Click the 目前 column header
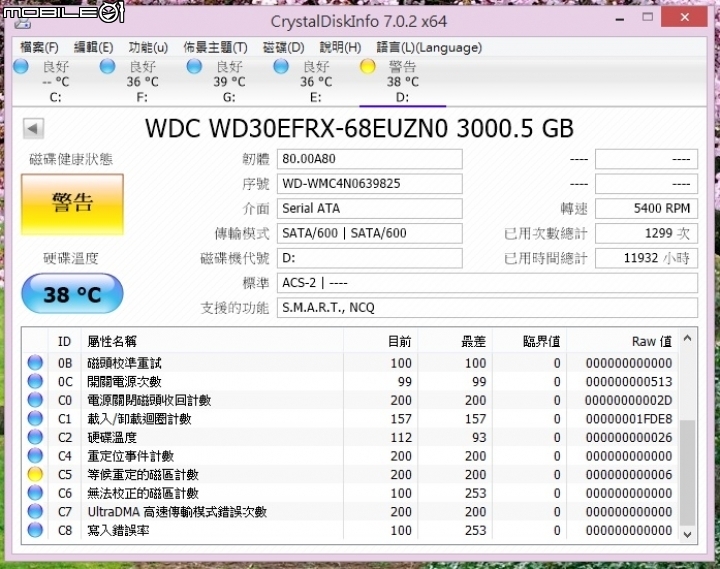 (x=381, y=341)
